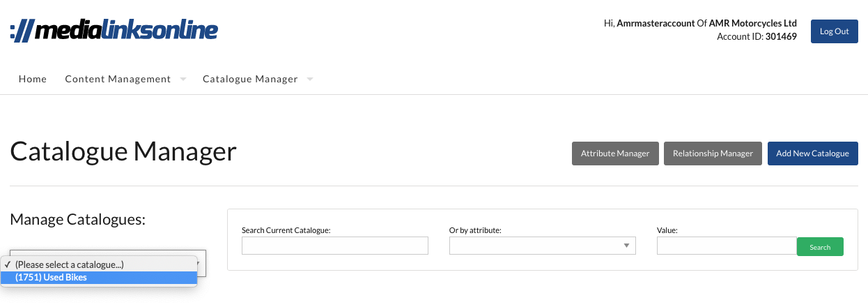
Task: Open the Relationship Manager
Action: (x=712, y=153)
